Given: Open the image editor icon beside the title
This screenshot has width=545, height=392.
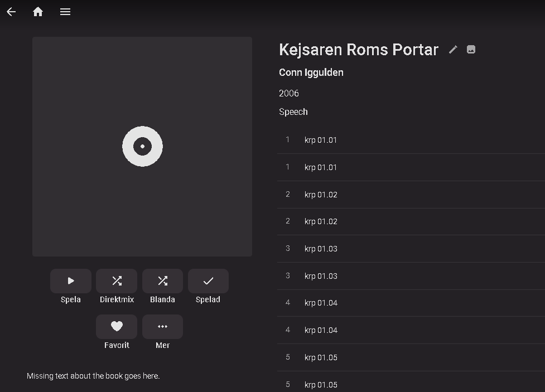Looking at the screenshot, I should point(471,50).
